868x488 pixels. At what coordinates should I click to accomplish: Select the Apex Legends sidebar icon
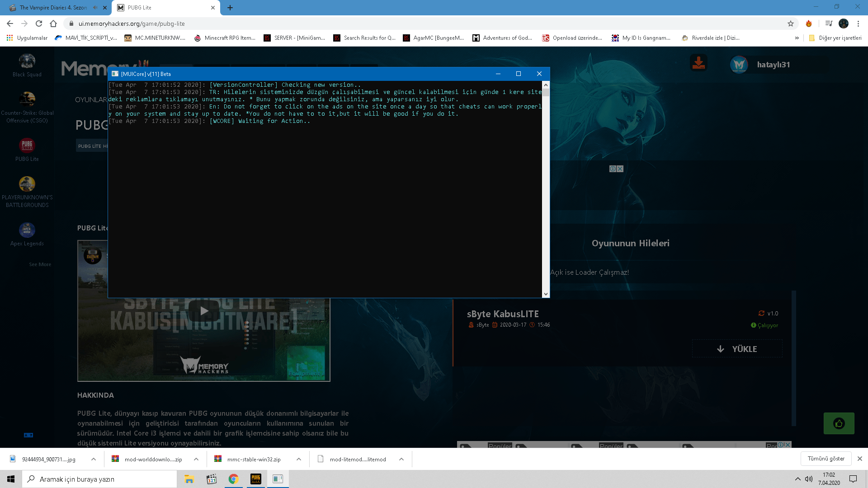[x=27, y=230]
